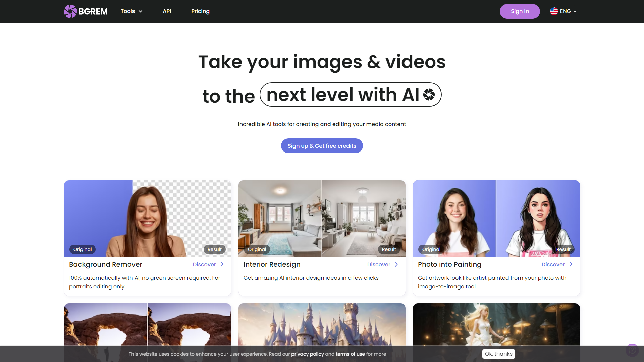Click 'Get amazing AI interior design ideas' description

coord(311,278)
